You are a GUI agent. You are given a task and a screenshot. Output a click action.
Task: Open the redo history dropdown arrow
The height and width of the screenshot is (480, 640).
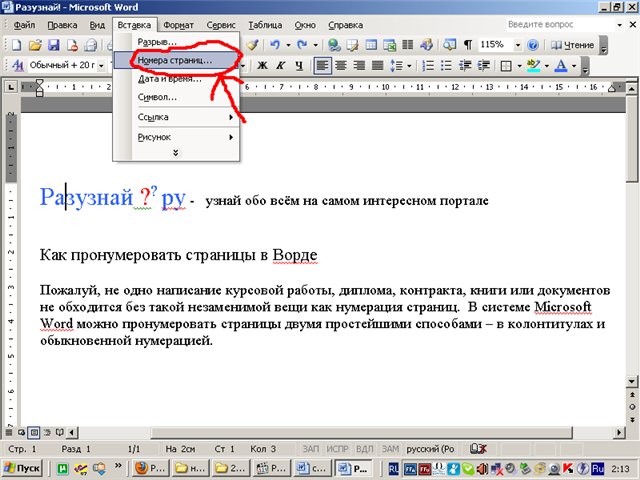[x=315, y=45]
